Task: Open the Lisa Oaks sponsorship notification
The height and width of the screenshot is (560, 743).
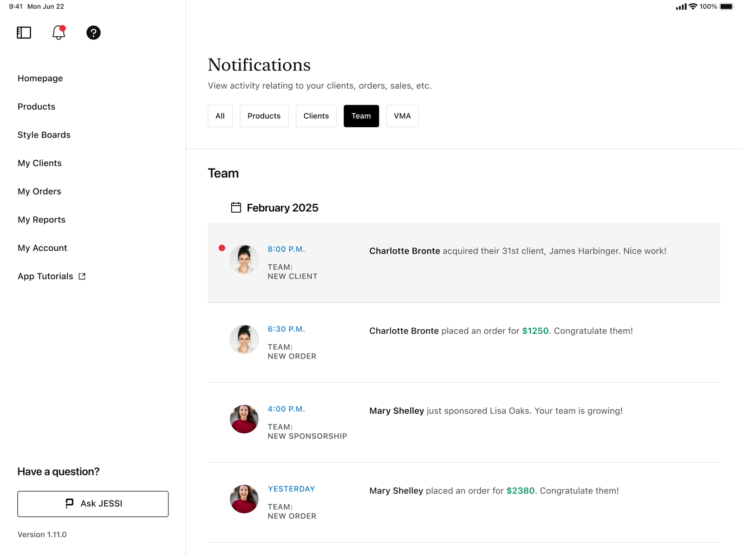Action: pos(464,423)
